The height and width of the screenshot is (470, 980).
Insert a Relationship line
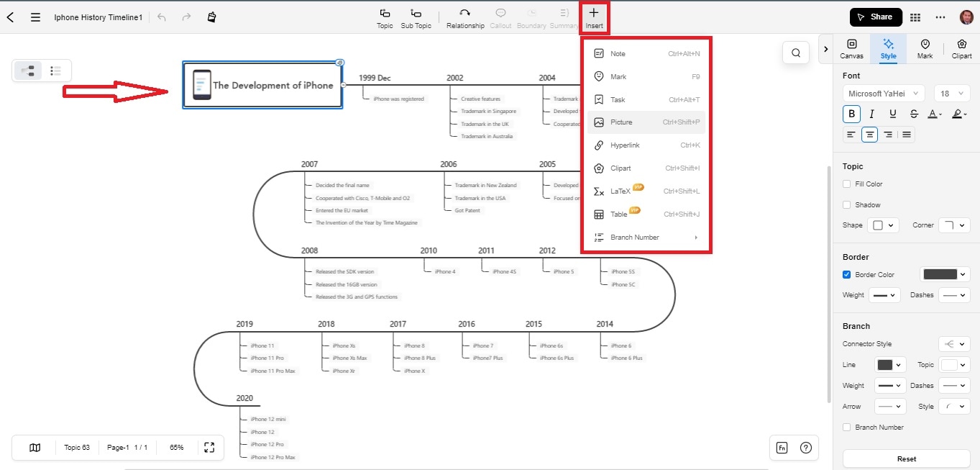(465, 19)
